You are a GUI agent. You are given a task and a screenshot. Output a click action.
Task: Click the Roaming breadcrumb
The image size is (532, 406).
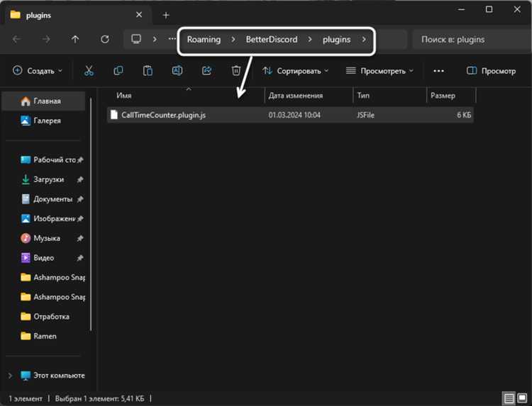coord(204,40)
